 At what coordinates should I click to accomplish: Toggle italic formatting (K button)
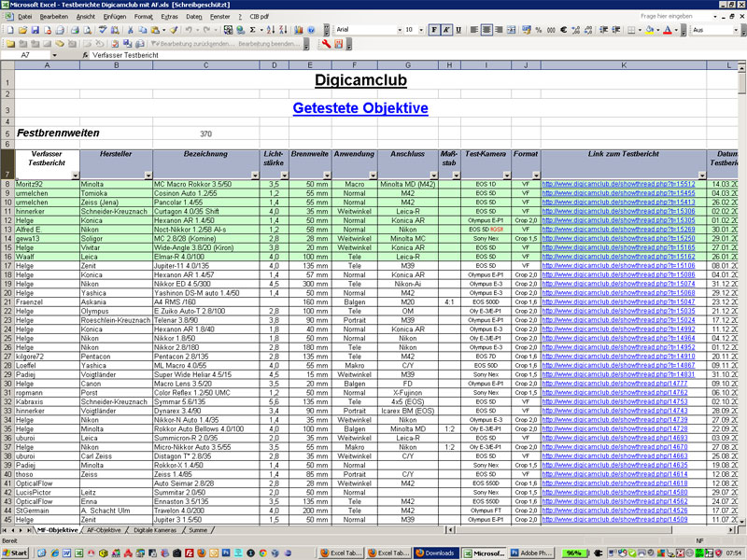445,30
